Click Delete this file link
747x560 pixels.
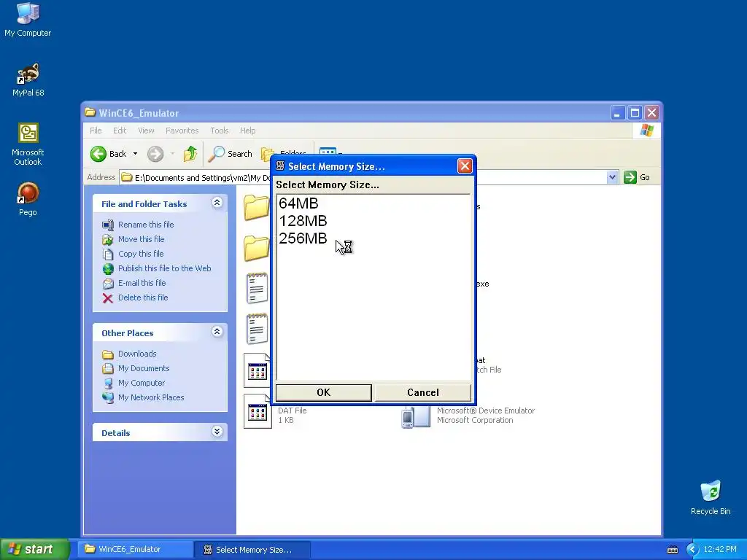[x=143, y=297]
